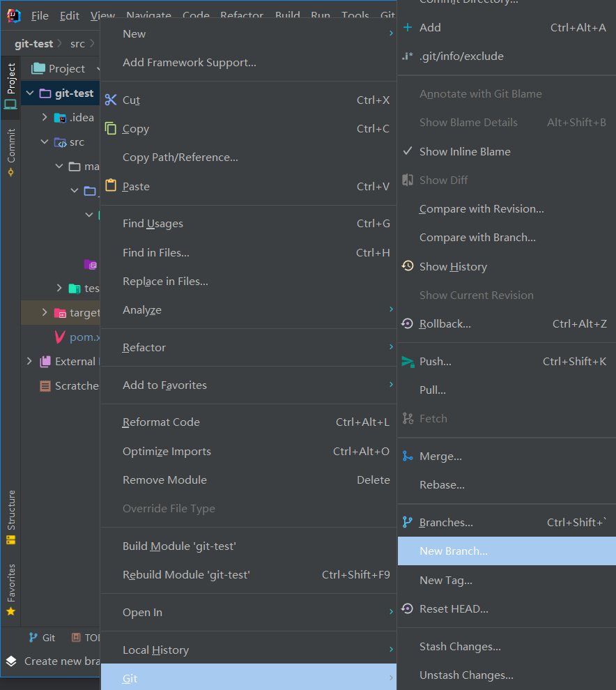Choose Rebuild Module 'git-test' entry

(x=249, y=575)
